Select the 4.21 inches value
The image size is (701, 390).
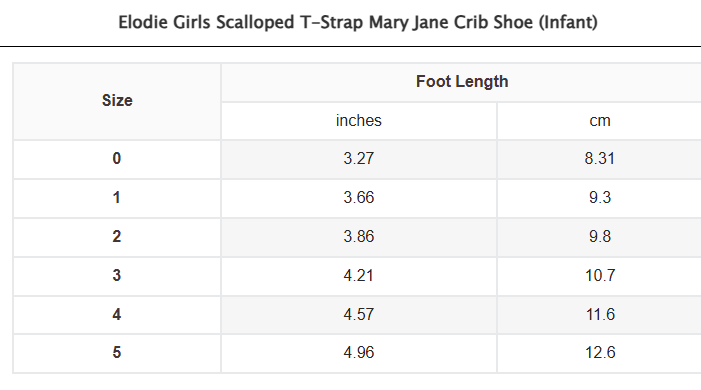point(359,276)
